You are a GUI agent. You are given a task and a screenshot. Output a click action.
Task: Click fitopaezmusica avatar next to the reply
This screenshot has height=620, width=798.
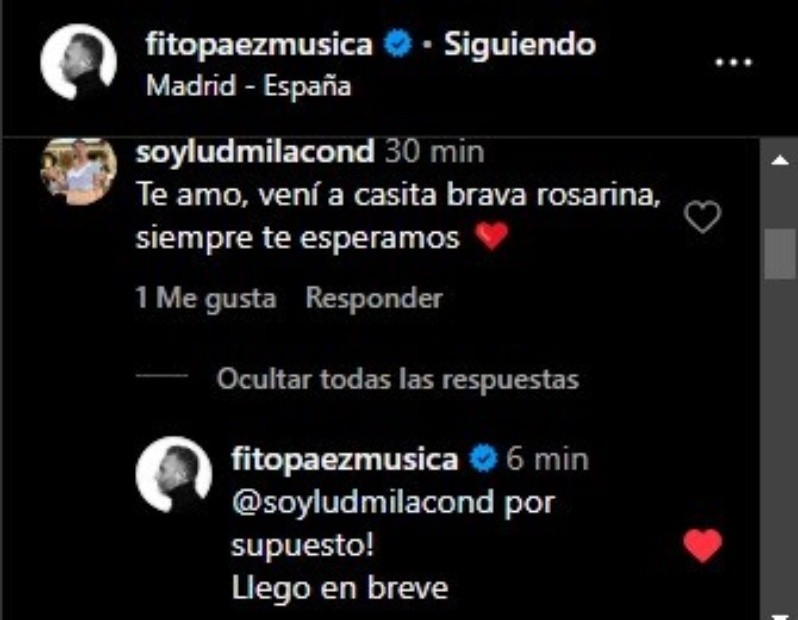point(174,474)
